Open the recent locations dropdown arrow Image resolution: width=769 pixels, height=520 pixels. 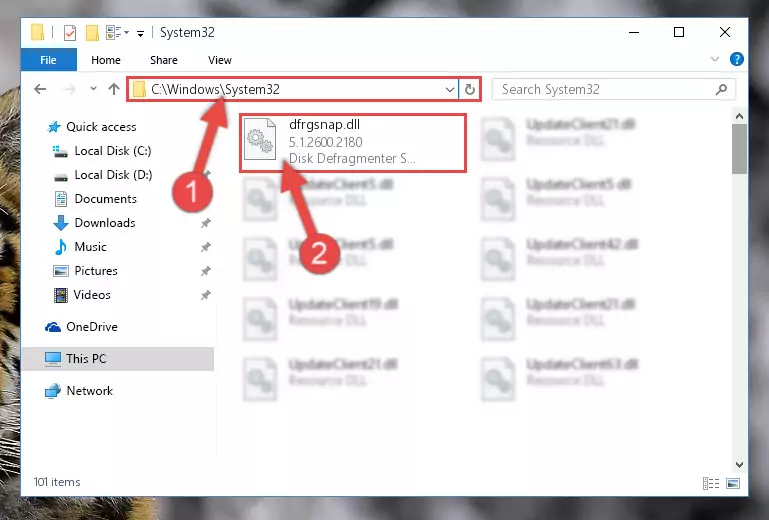pyautogui.click(x=93, y=89)
